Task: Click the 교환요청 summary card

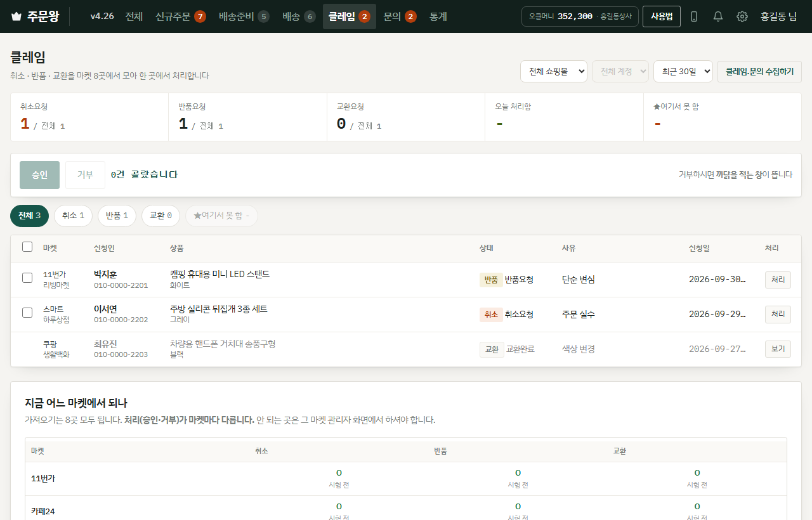Action: (x=406, y=117)
